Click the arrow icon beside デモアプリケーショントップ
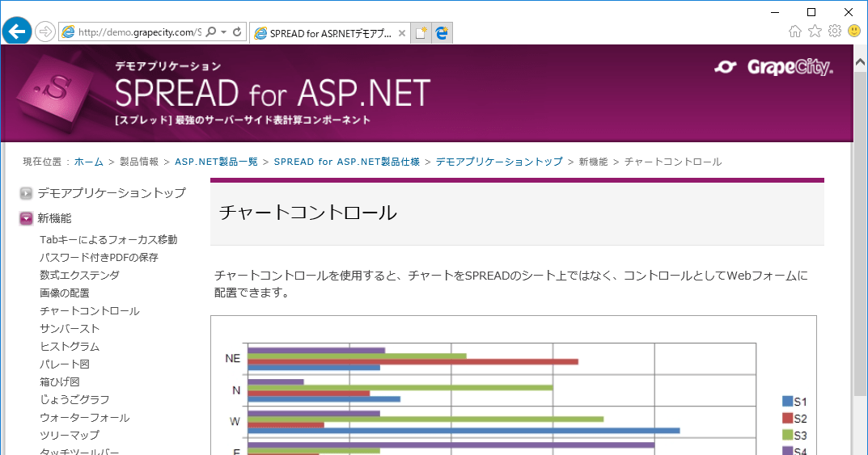Image resolution: width=868 pixels, height=455 pixels. pyautogui.click(x=26, y=193)
